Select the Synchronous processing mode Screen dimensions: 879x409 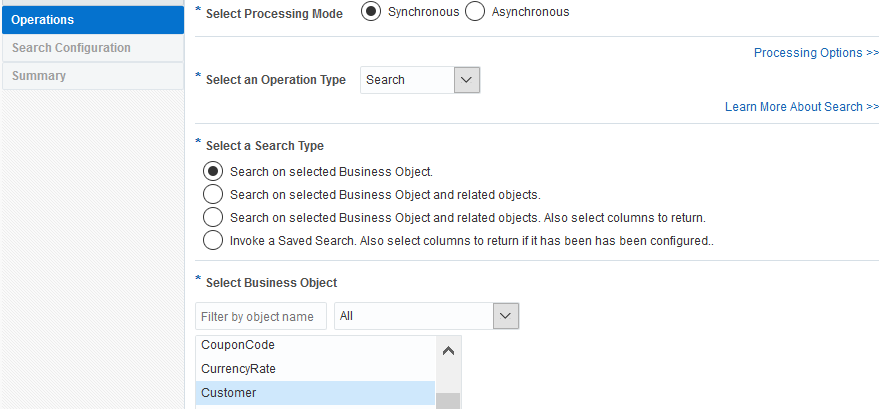[371, 12]
